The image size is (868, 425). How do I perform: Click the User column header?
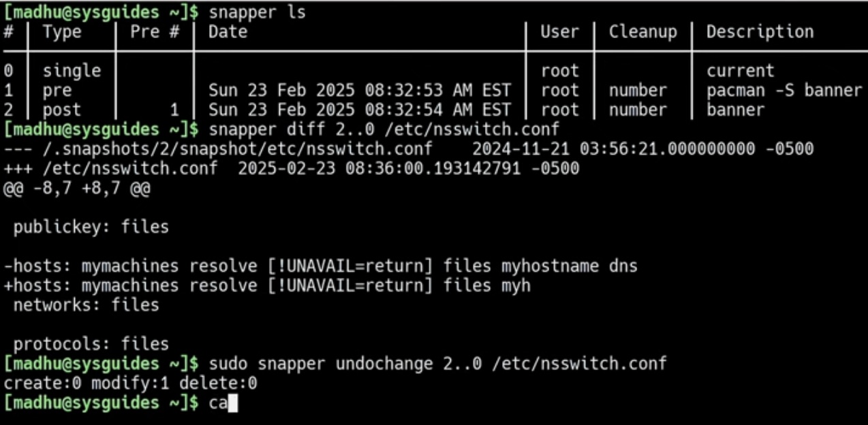coord(559,31)
